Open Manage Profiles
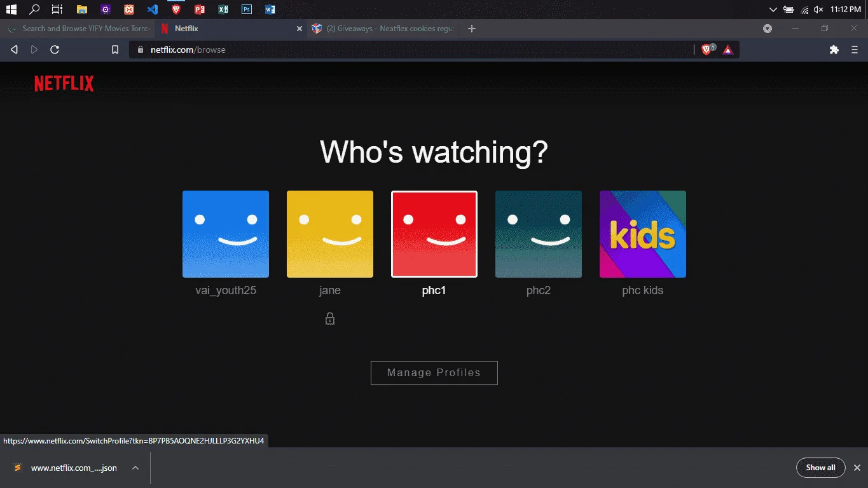This screenshot has height=488, width=868. 434,373
